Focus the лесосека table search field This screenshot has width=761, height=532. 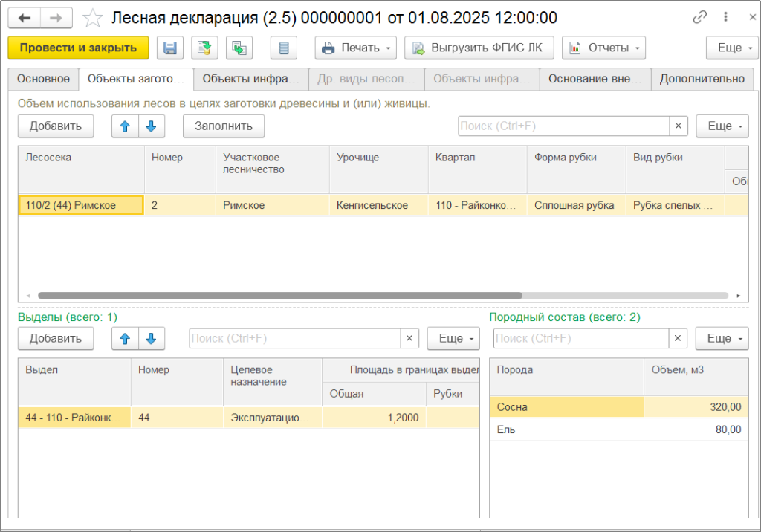pyautogui.click(x=563, y=126)
